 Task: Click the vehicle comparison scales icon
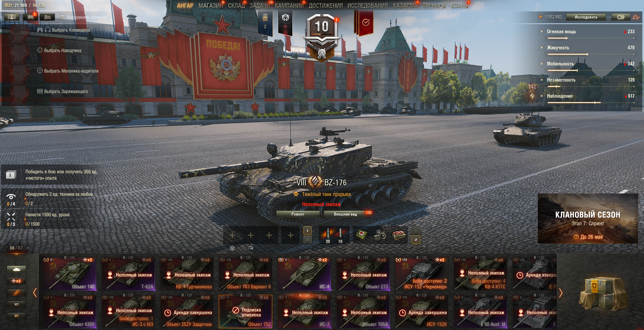click(x=636, y=17)
